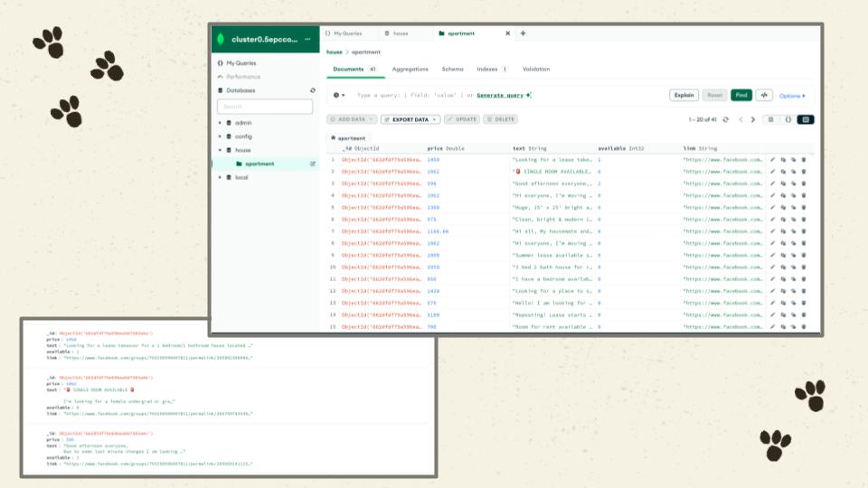Edit document in row 1 with pencil
Viewport: 868px width, 488px height.
pyautogui.click(x=773, y=160)
